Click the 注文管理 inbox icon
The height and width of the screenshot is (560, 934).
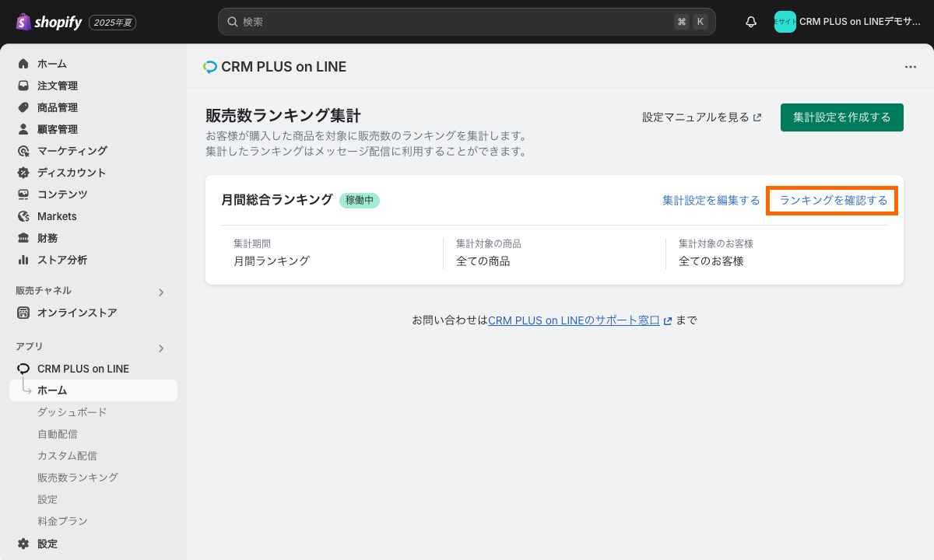click(23, 86)
